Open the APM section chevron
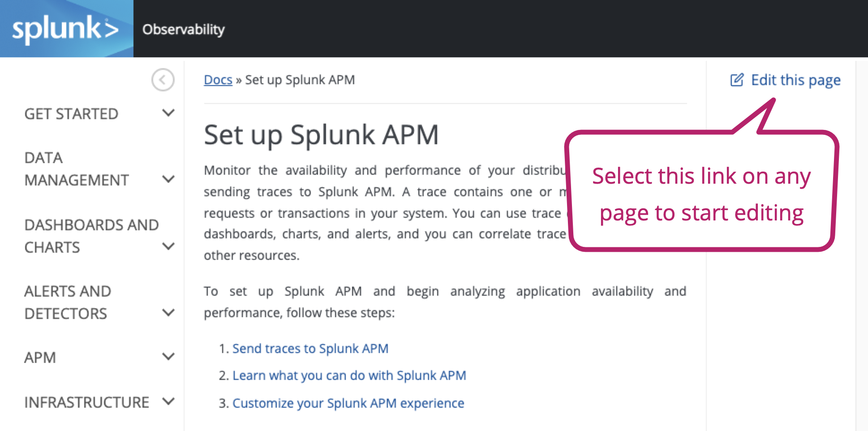868x431 pixels. point(168,357)
